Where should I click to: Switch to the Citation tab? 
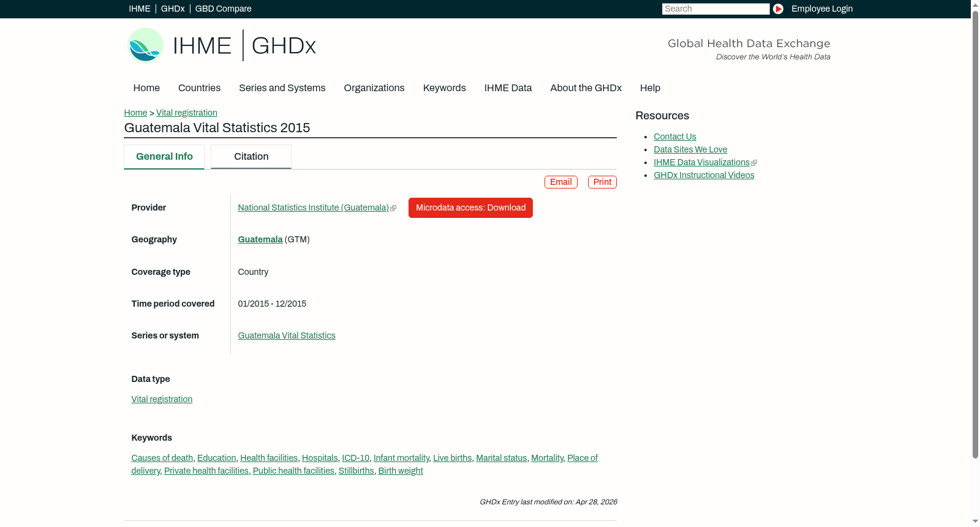click(x=251, y=157)
